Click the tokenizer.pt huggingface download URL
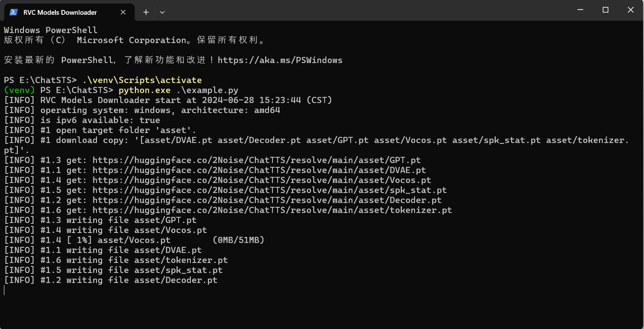This screenshot has width=644, height=329. (272, 210)
